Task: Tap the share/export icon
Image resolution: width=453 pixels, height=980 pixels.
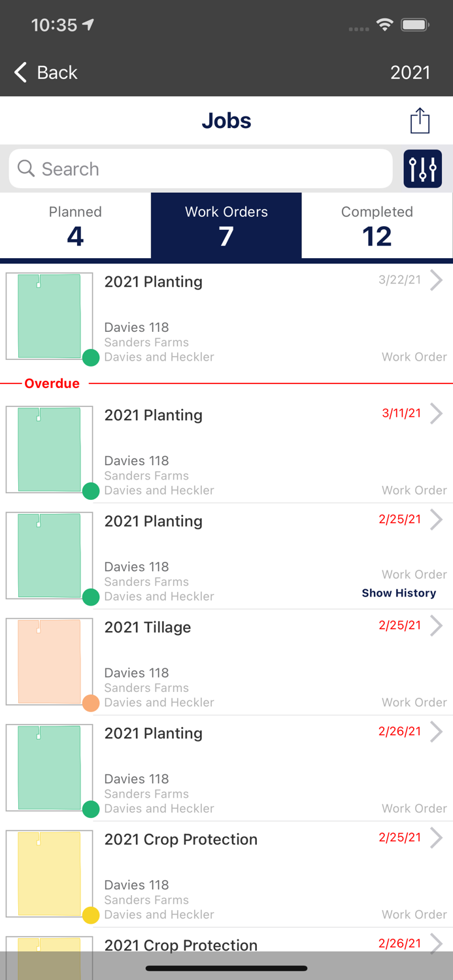Action: [x=420, y=121]
